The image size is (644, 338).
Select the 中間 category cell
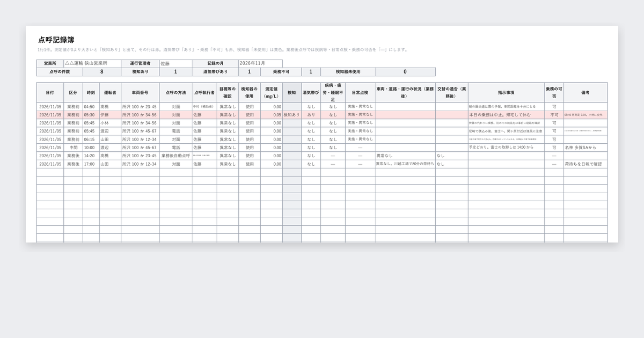pyautogui.click(x=73, y=148)
